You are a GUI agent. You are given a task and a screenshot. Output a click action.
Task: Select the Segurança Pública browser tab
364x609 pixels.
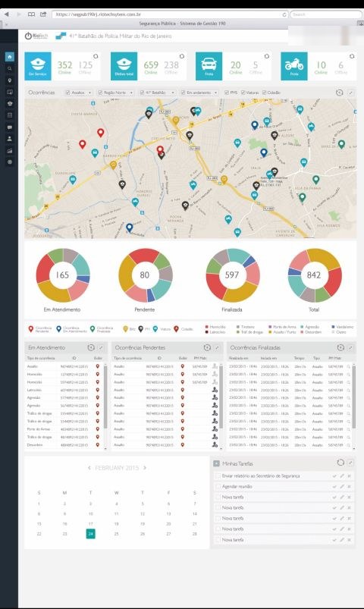pyautogui.click(x=182, y=24)
